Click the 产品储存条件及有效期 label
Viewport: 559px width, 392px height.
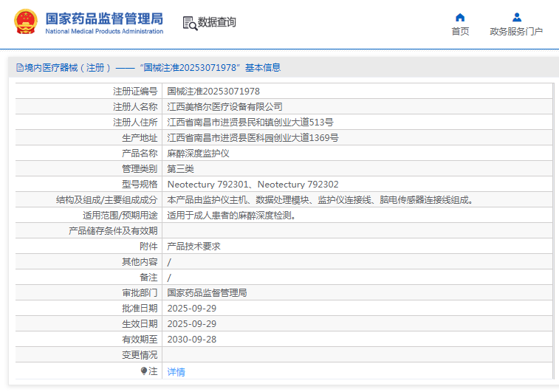[x=113, y=230]
